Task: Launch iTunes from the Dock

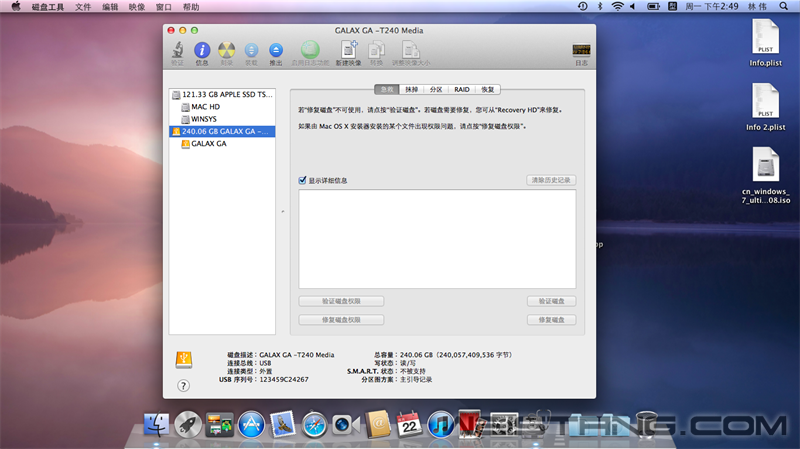Action: point(439,424)
